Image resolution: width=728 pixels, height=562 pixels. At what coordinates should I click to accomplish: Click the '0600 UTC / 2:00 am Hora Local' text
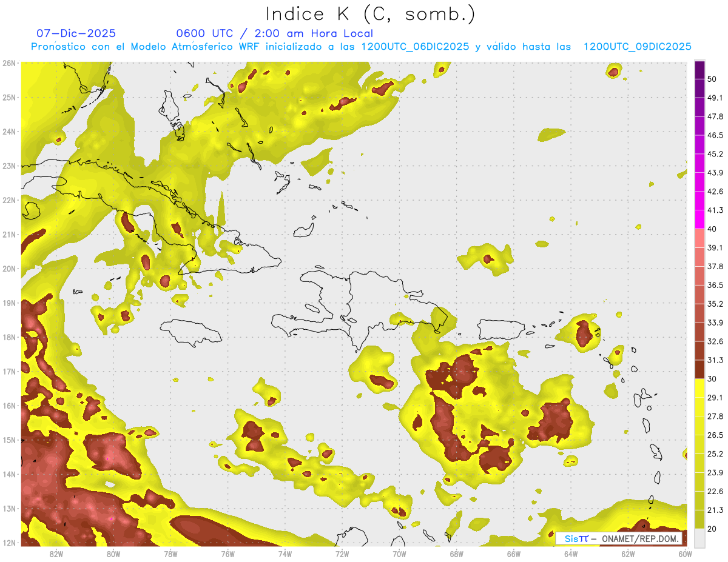[x=274, y=33]
